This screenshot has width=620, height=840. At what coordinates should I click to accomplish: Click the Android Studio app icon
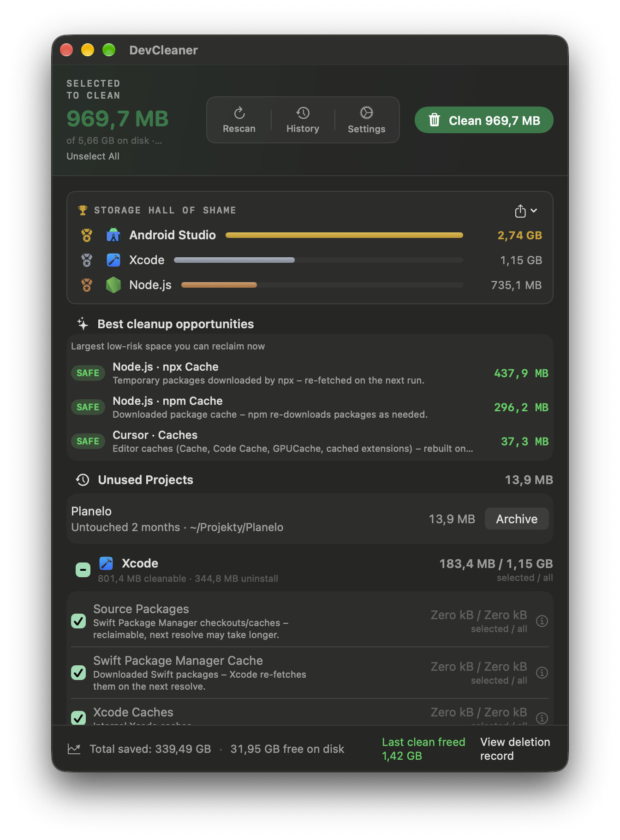tap(113, 235)
